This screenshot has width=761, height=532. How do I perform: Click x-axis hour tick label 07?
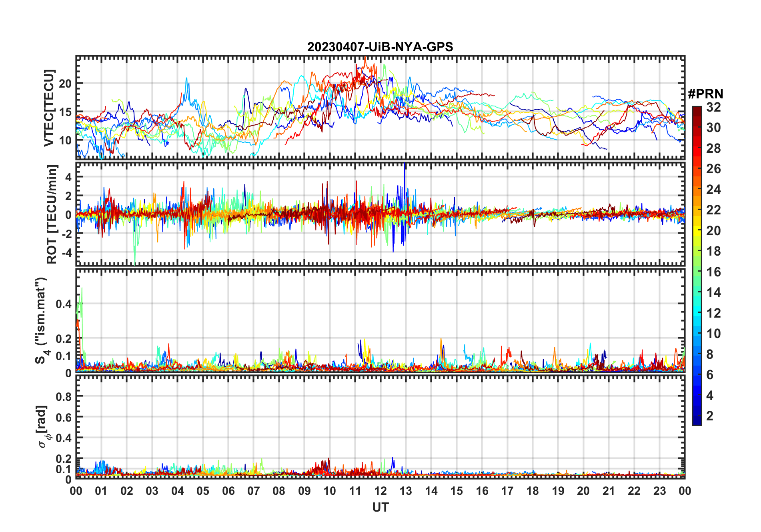254,491
